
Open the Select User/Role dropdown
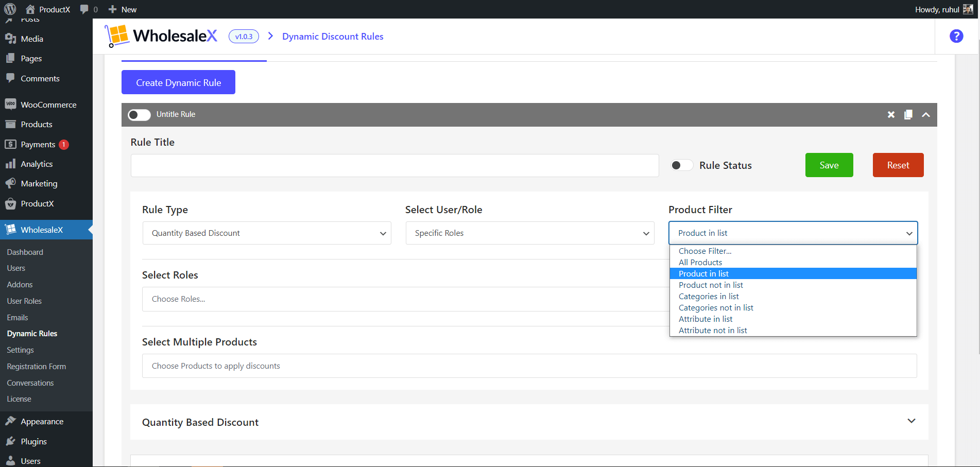pos(530,233)
